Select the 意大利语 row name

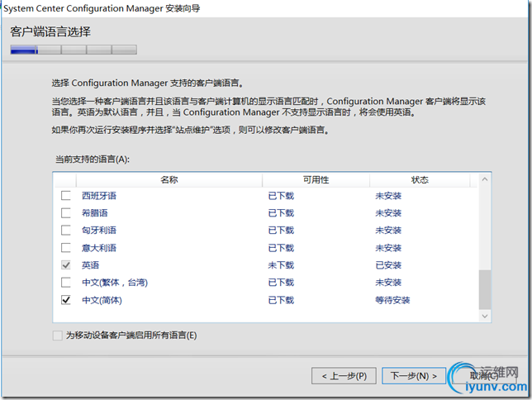pyautogui.click(x=99, y=248)
